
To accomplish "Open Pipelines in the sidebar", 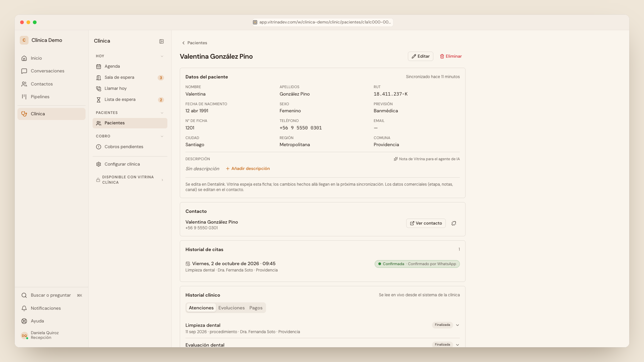I will [x=51, y=97].
